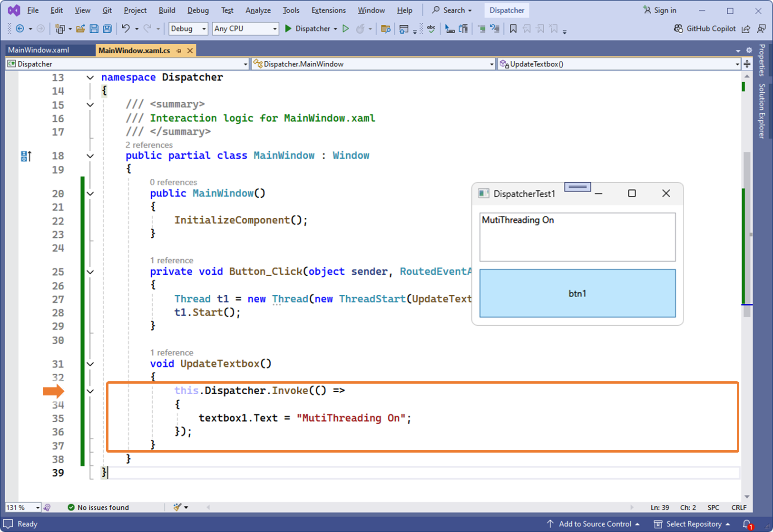Screen dimensions: 773x532
Task: Click No issues found status indicator
Action: pos(98,507)
